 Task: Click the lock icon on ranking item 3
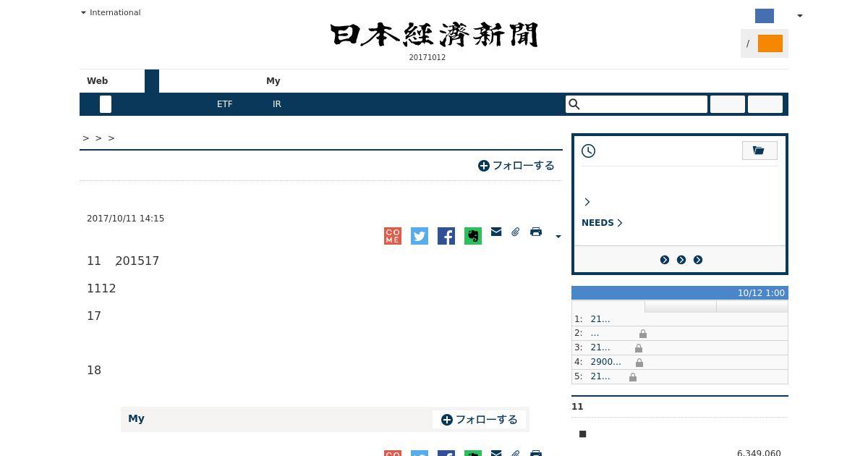point(639,348)
